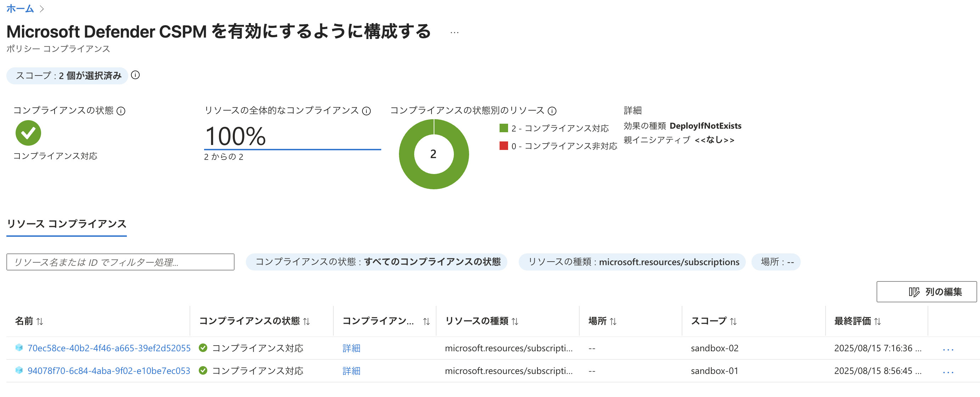Sort by コンプライアンスの状態 column

click(254, 321)
